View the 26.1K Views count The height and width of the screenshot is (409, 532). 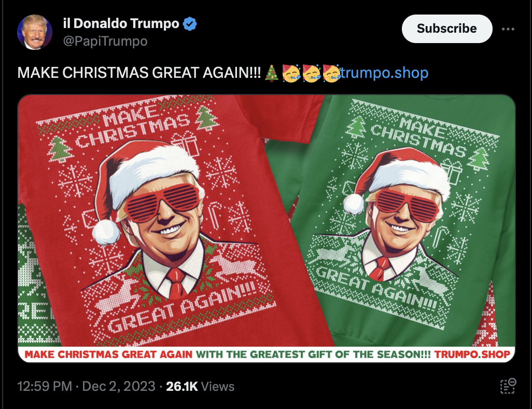click(200, 386)
